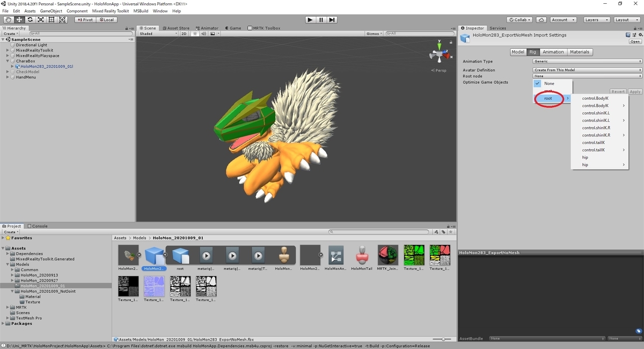
Task: Toggle 2D scene view mode
Action: pos(184,33)
